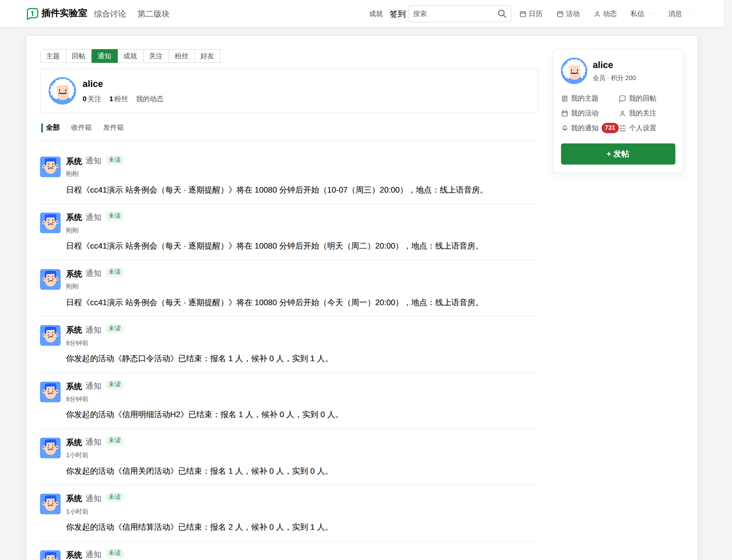
Task: Open 综合讨论 in the navigation
Action: coord(110,14)
